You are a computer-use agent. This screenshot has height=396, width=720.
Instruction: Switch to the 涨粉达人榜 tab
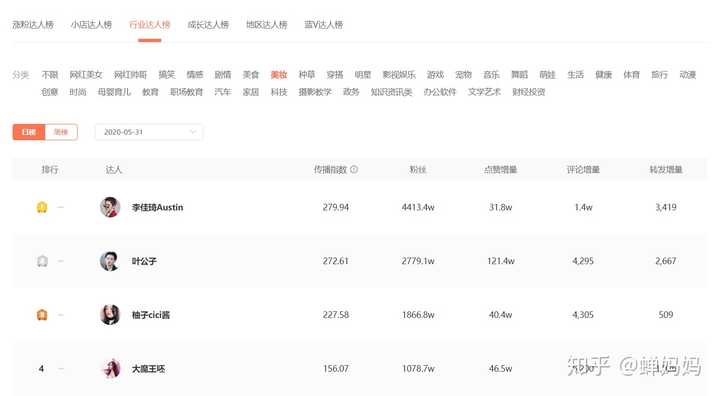tap(33, 24)
